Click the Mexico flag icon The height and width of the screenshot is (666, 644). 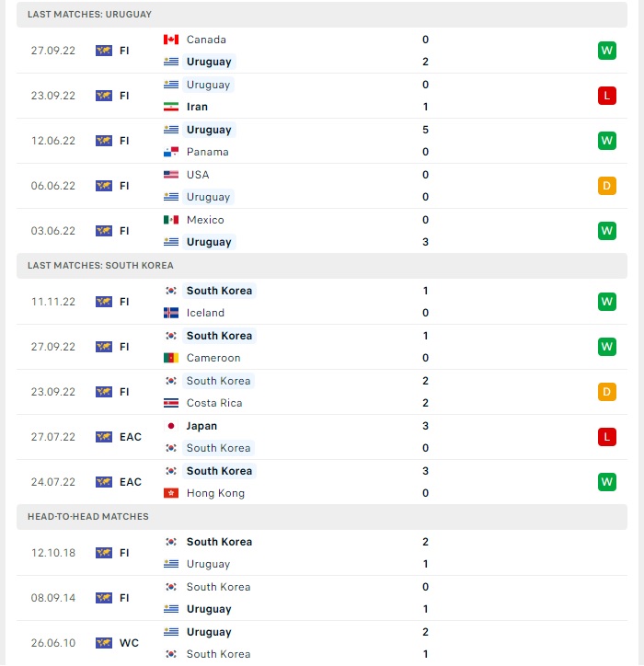(171, 220)
